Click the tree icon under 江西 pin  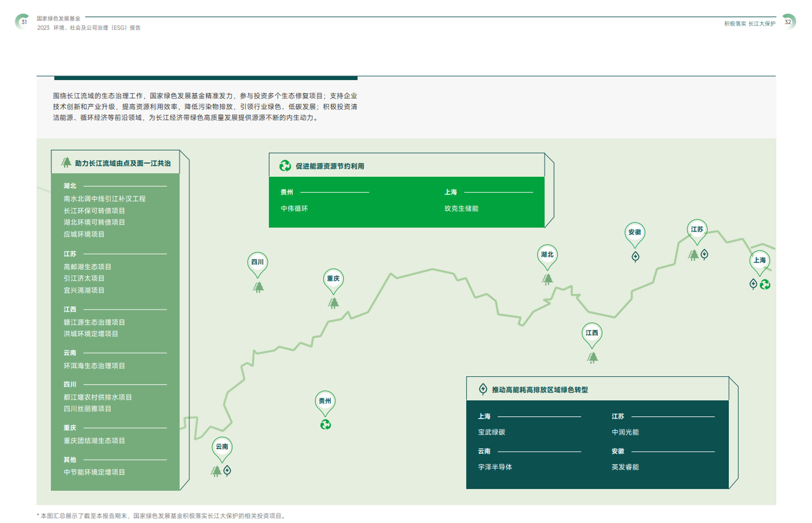point(592,358)
